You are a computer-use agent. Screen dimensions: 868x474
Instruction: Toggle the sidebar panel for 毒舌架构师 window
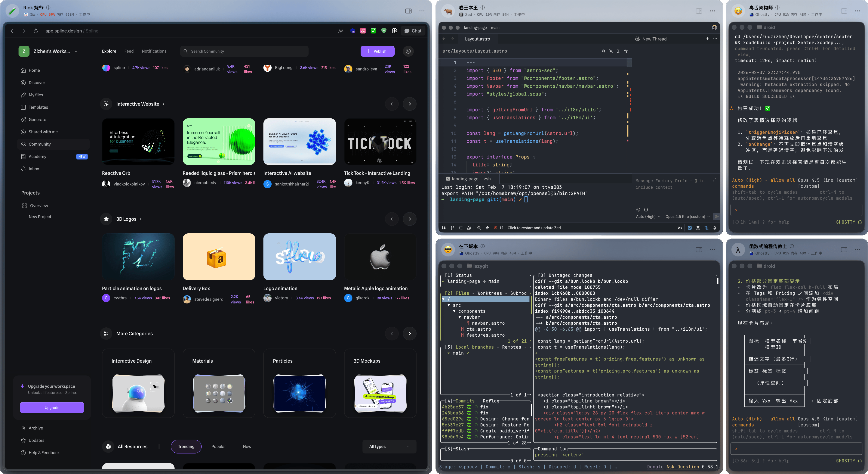tap(844, 11)
